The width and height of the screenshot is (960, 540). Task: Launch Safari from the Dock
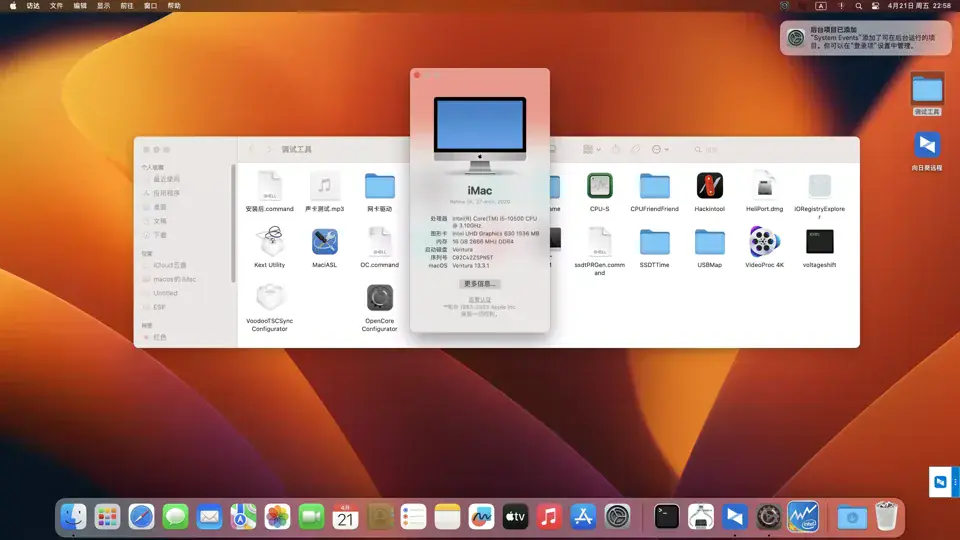[141, 517]
